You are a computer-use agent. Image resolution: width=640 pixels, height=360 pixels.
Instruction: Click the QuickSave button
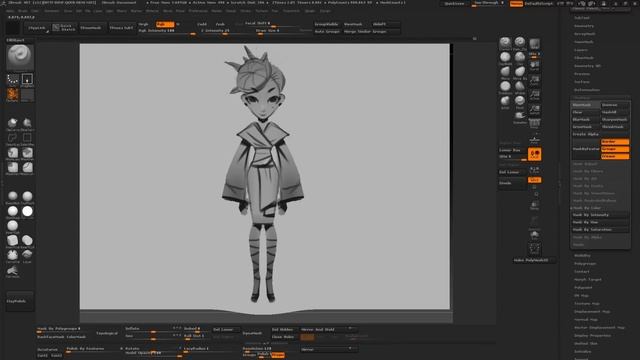pos(454,4)
